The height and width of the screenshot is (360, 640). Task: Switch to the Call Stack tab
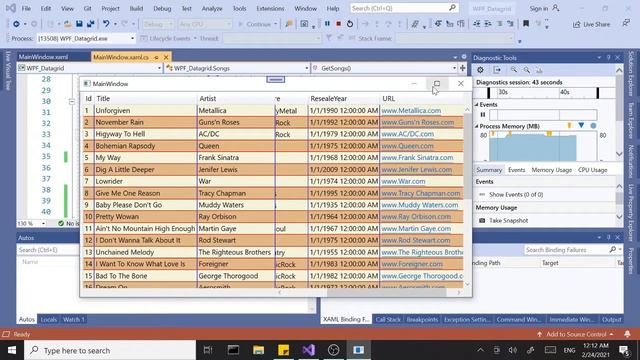click(388, 319)
